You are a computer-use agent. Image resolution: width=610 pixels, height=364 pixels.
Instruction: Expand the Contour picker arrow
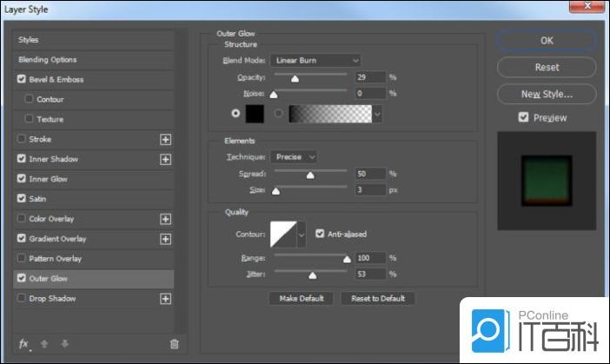tap(302, 235)
